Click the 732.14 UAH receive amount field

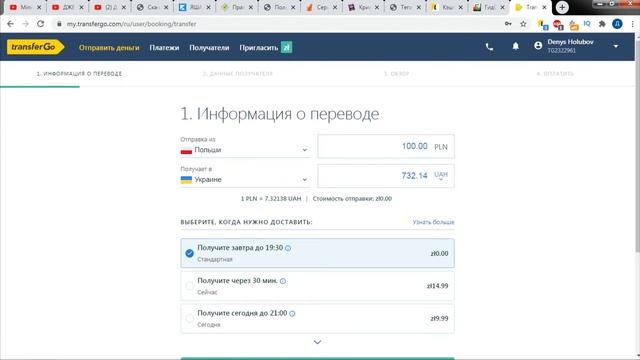(386, 176)
